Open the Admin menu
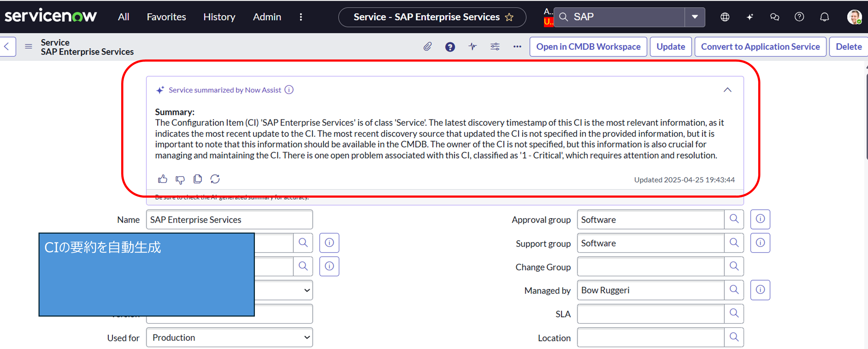The image size is (868, 349). pyautogui.click(x=267, y=17)
